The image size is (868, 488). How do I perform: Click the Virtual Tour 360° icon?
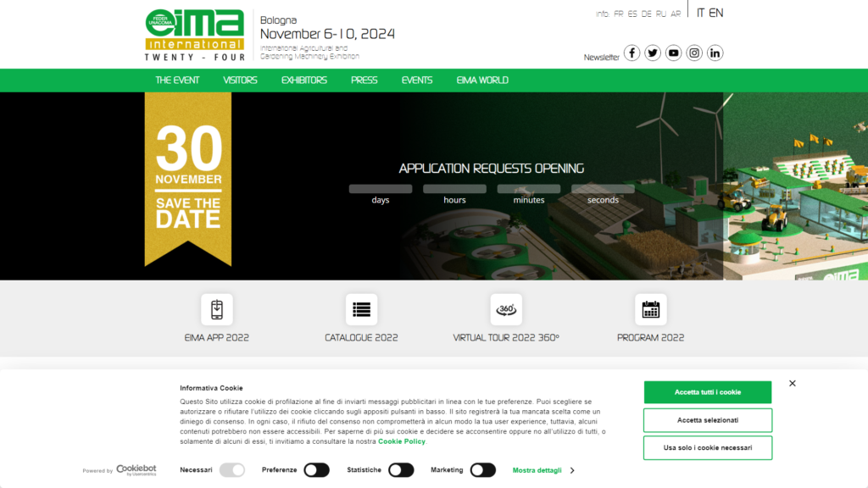pos(506,309)
